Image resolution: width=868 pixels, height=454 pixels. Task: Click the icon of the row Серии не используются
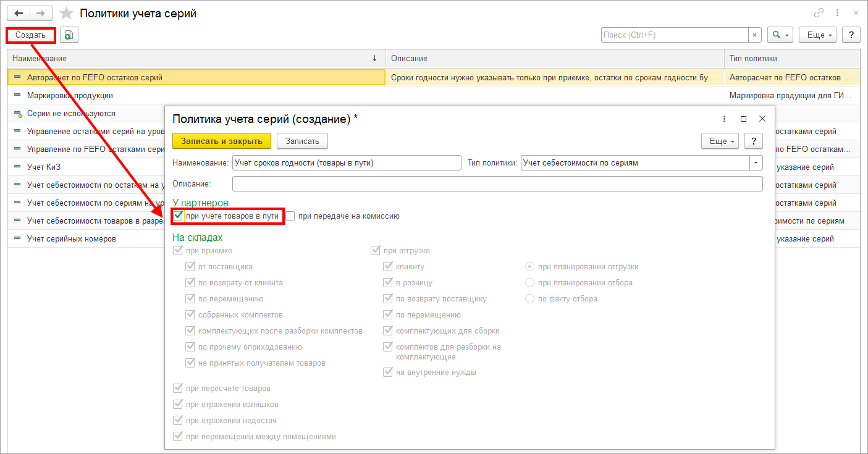tap(17, 114)
